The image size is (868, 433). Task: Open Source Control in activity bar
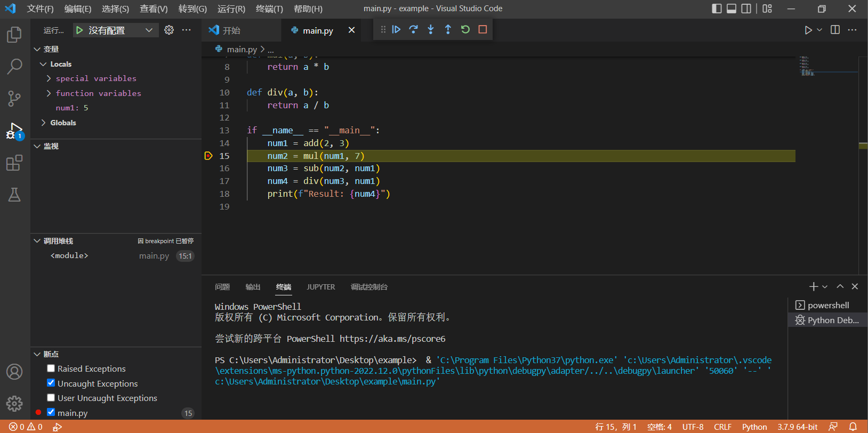pos(14,99)
